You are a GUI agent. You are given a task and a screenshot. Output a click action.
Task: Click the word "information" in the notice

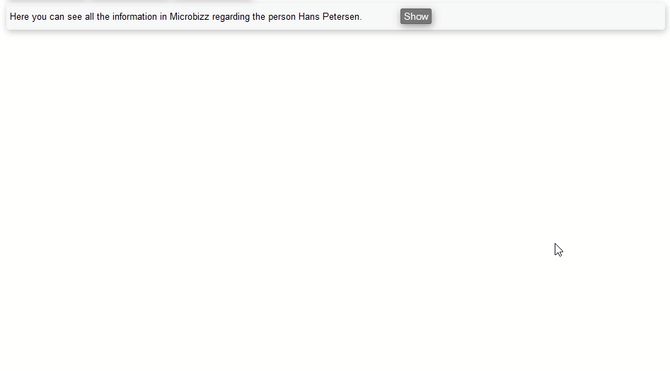[x=135, y=17]
